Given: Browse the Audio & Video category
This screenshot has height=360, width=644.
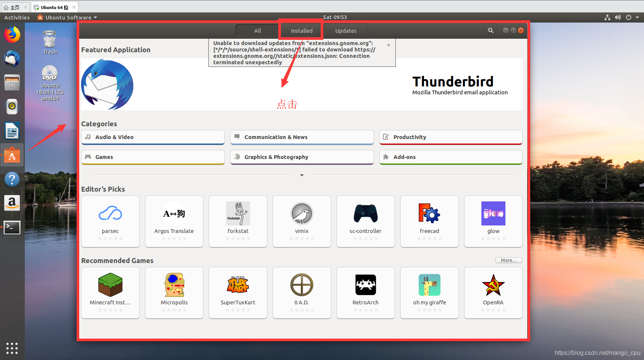Looking at the screenshot, I should (x=153, y=137).
